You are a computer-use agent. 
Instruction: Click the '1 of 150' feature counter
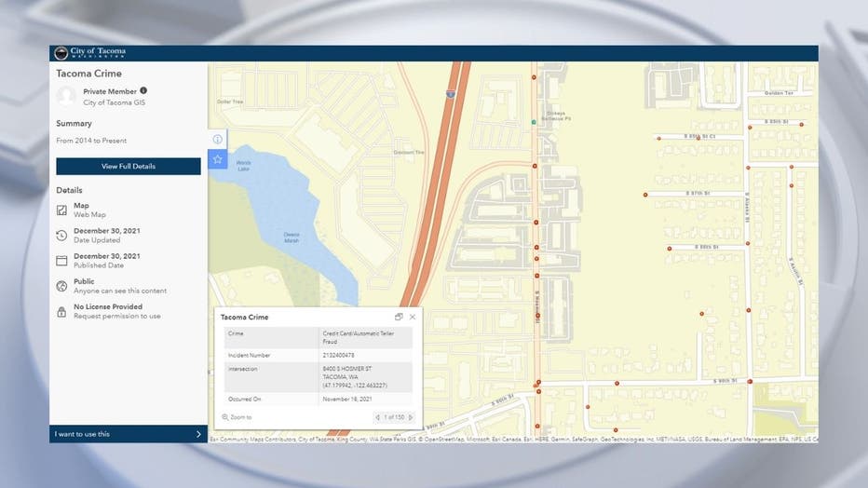394,417
